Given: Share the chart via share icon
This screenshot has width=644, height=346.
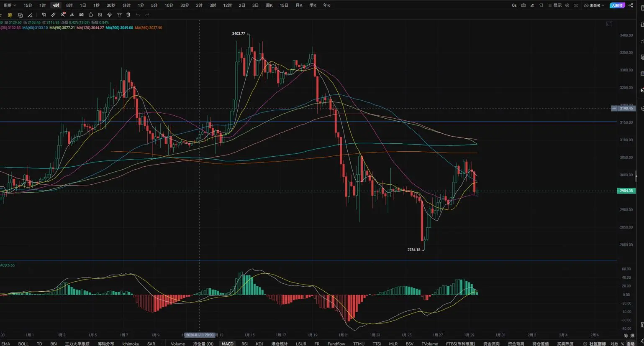Looking at the screenshot, I should (x=631, y=5).
